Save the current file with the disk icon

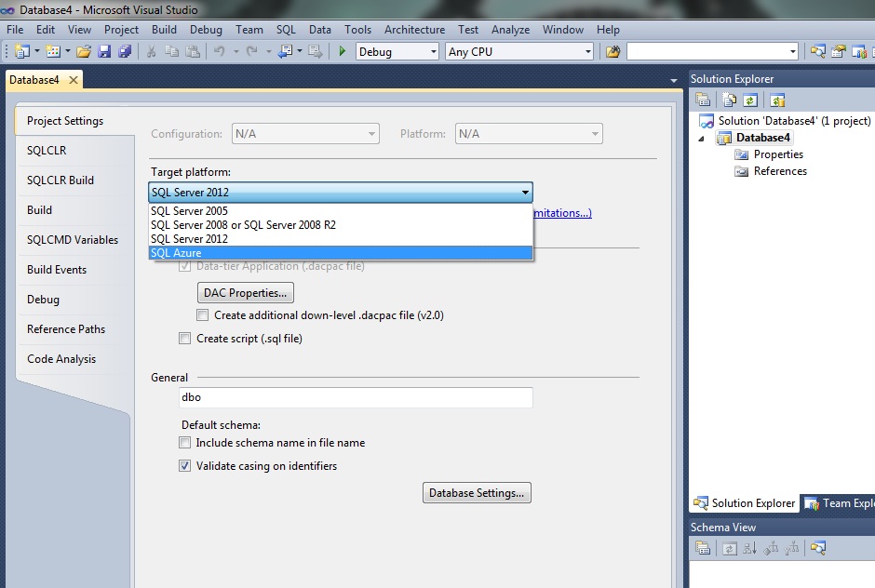click(x=104, y=52)
